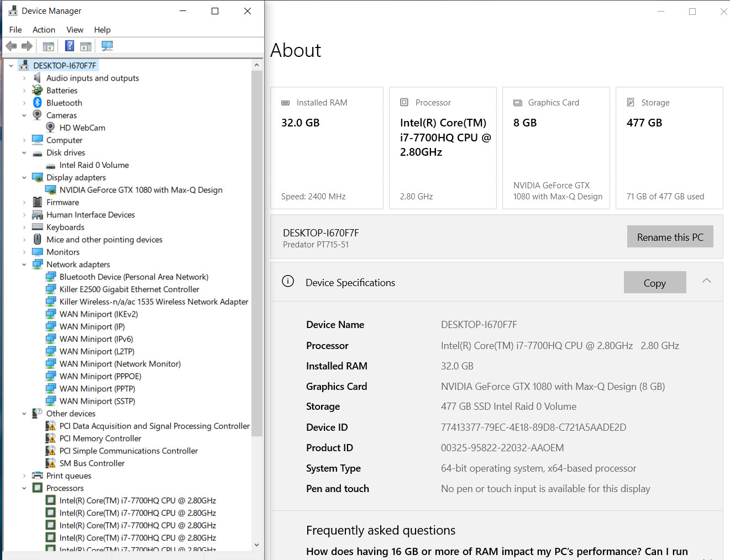The height and width of the screenshot is (560, 730).
Task: Click the Predator PT715-51 model text
Action: (316, 245)
